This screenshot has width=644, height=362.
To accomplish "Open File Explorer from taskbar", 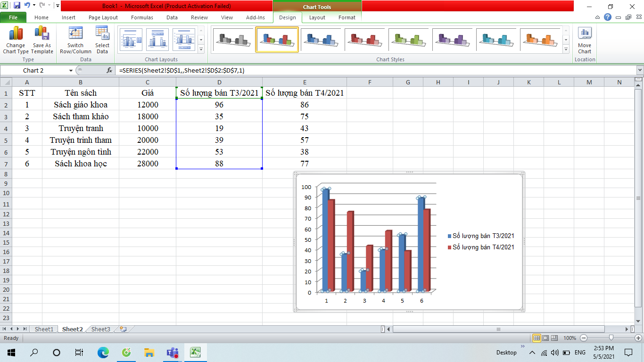I will 149,352.
